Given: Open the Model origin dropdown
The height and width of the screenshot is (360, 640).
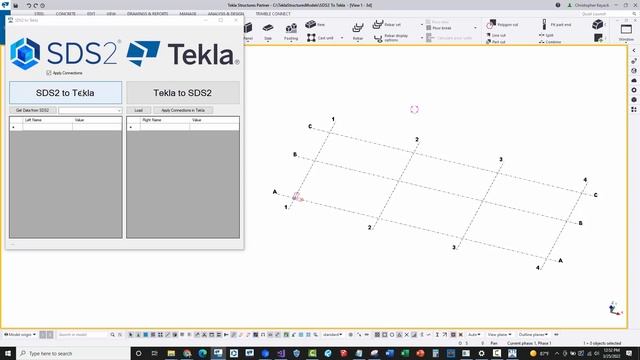Looking at the screenshot, I should tap(20, 334).
